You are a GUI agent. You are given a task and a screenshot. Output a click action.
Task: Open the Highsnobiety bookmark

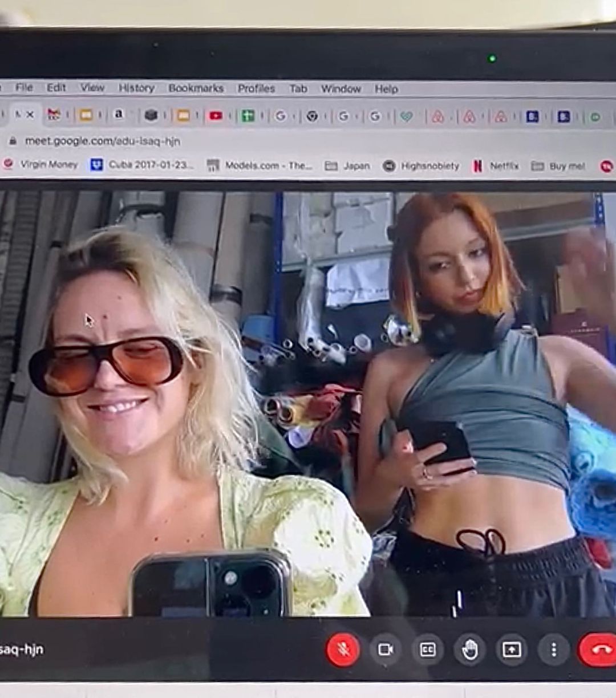(x=421, y=166)
